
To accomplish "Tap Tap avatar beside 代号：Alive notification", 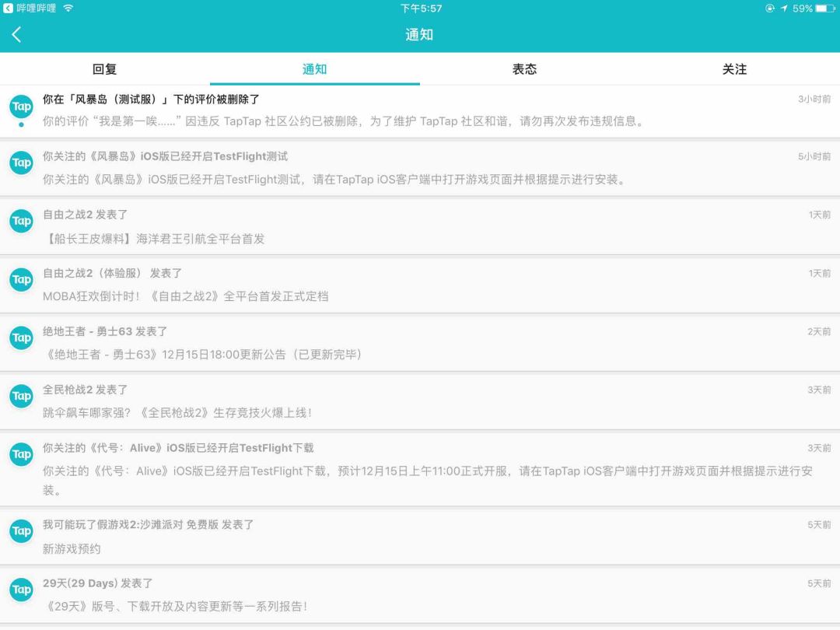I will 22,455.
